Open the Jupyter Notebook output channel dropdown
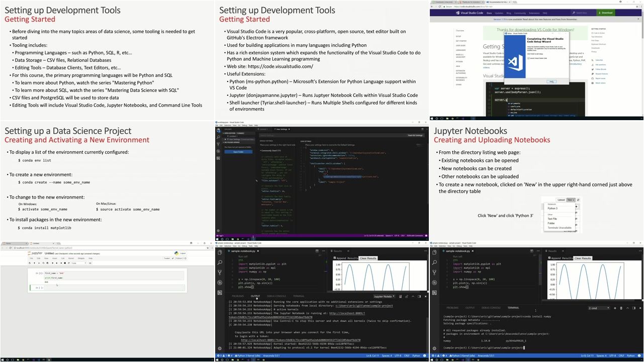Image resolution: width=644 pixels, height=362 pixels. click(384, 296)
